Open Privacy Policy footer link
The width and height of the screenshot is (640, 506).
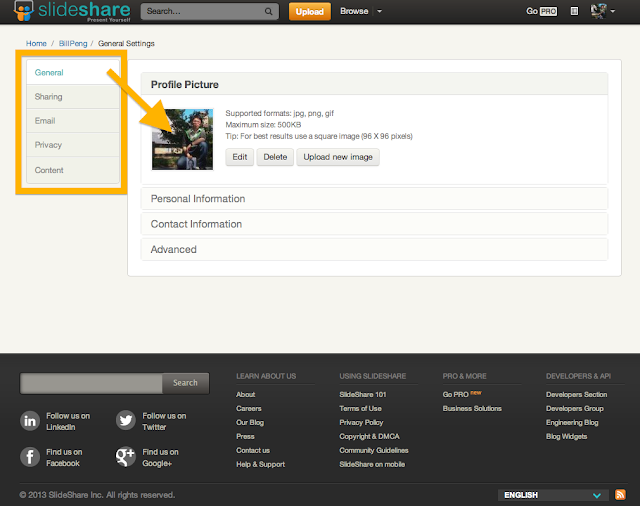[361, 422]
